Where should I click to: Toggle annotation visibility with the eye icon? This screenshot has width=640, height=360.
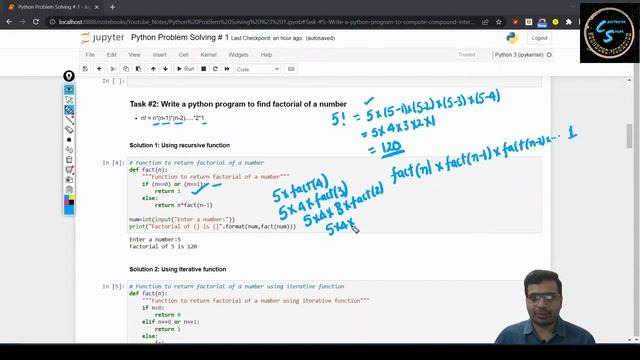[69, 89]
